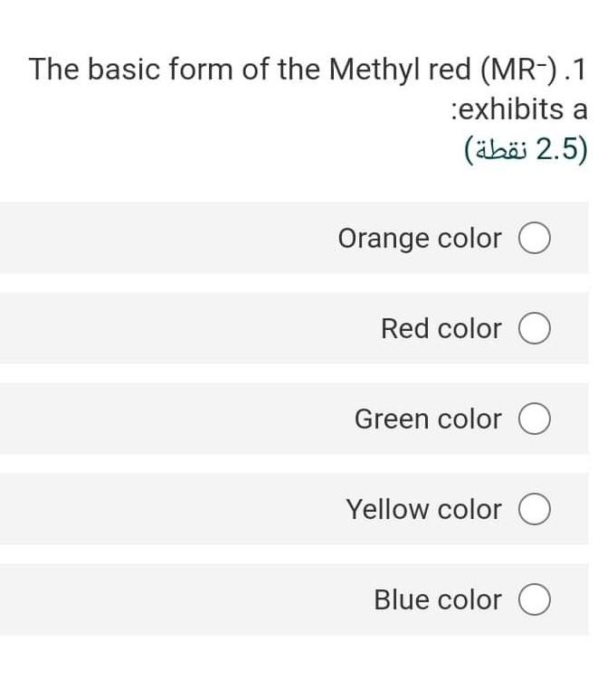
Task: Select the Orange color radio button
Action: click(x=535, y=239)
